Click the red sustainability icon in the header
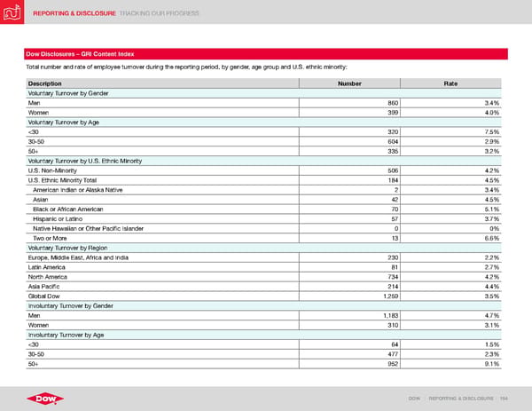 (x=12, y=12)
